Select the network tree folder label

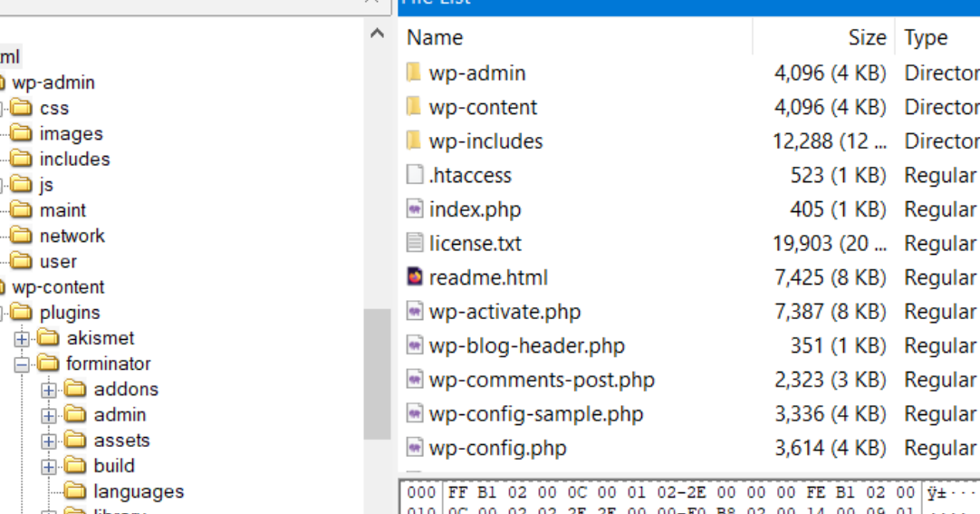(72, 237)
